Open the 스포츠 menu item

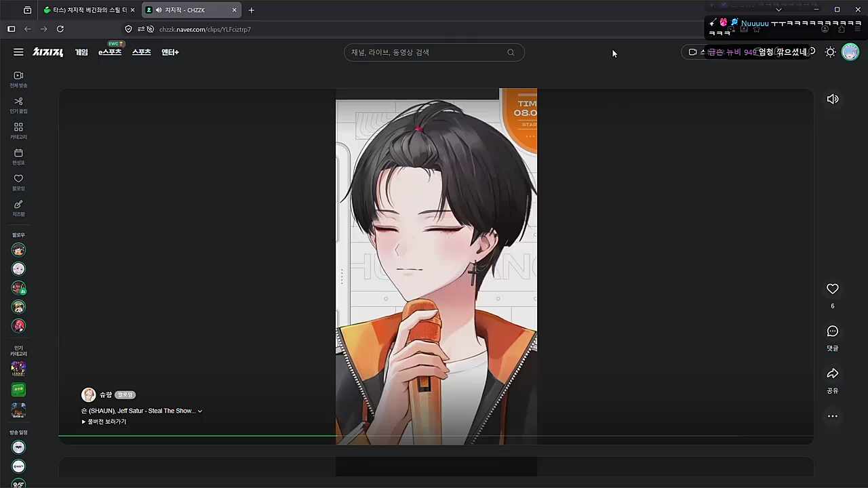142,52
